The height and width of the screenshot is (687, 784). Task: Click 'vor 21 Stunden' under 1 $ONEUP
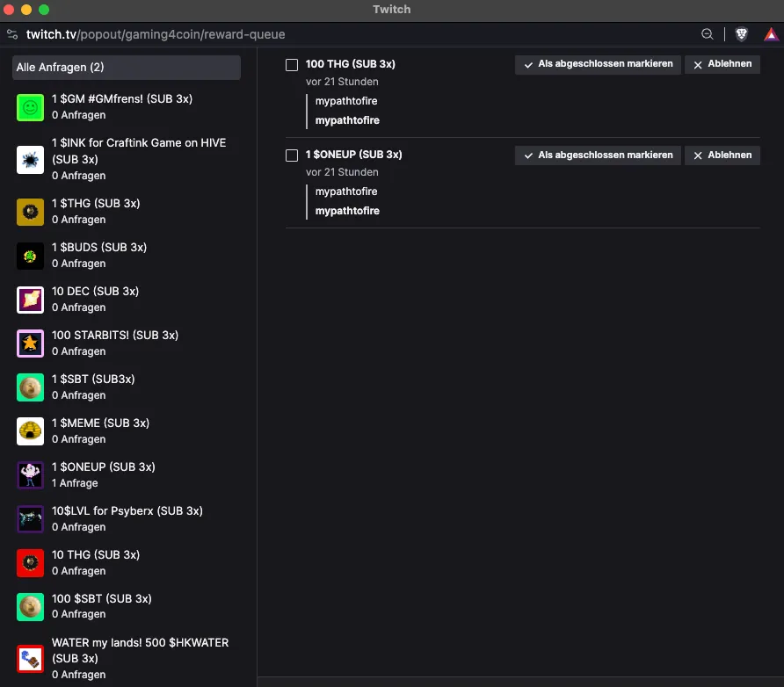342,172
